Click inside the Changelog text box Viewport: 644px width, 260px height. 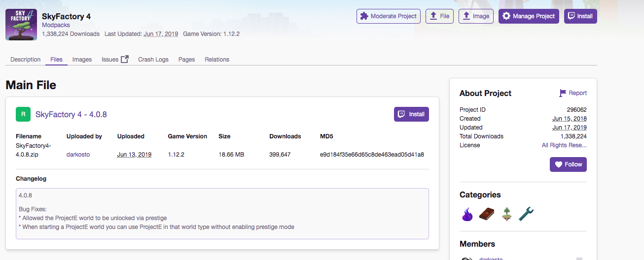tap(222, 214)
